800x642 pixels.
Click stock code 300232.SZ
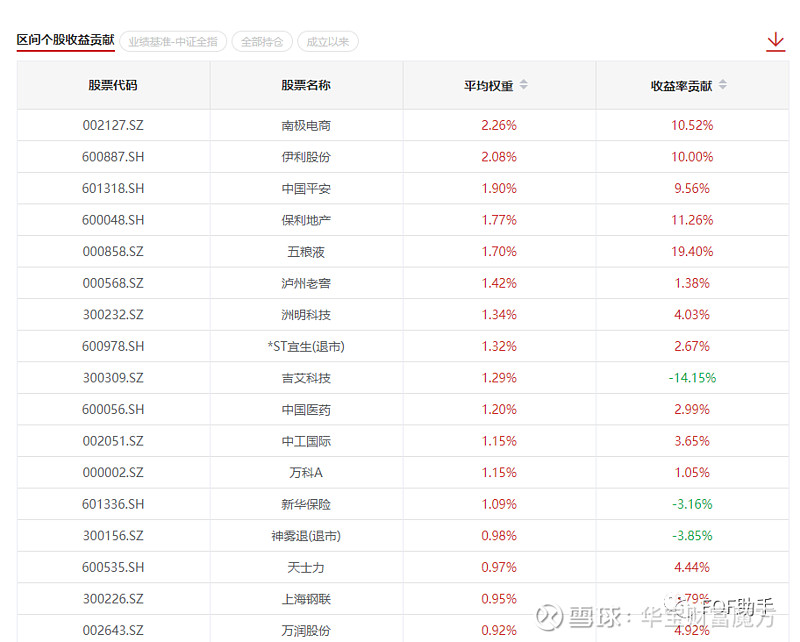click(113, 315)
